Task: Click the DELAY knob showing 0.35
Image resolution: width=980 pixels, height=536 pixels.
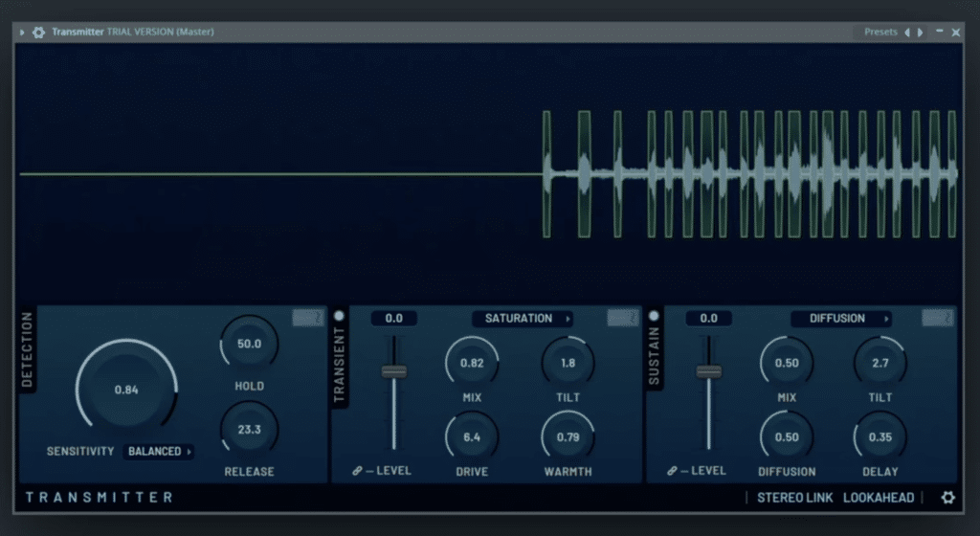Action: (x=880, y=437)
